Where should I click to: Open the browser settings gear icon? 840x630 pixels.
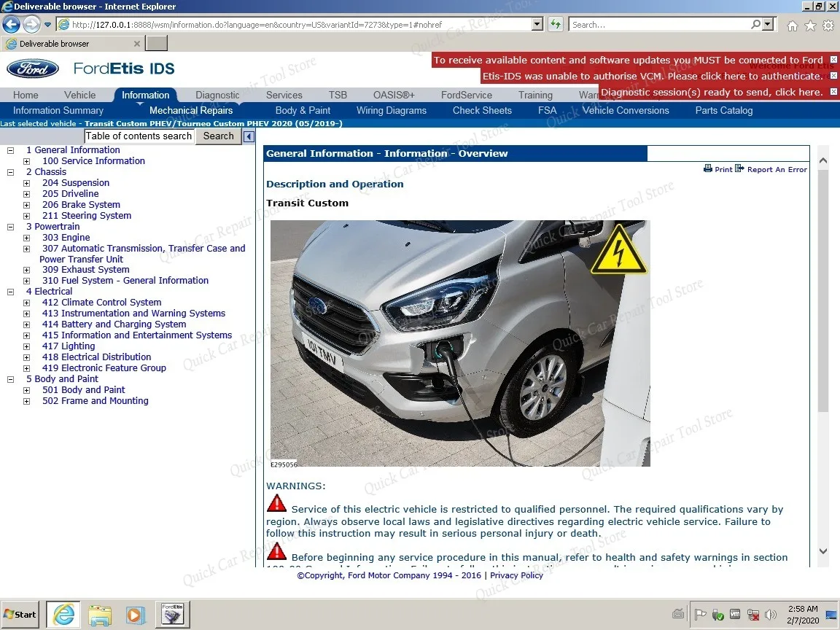pyautogui.click(x=828, y=25)
